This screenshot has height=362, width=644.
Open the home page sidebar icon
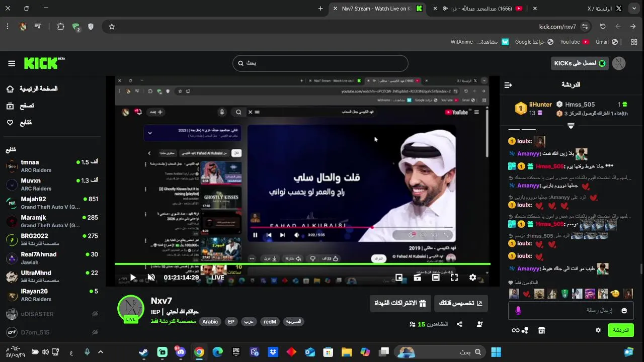[10, 89]
